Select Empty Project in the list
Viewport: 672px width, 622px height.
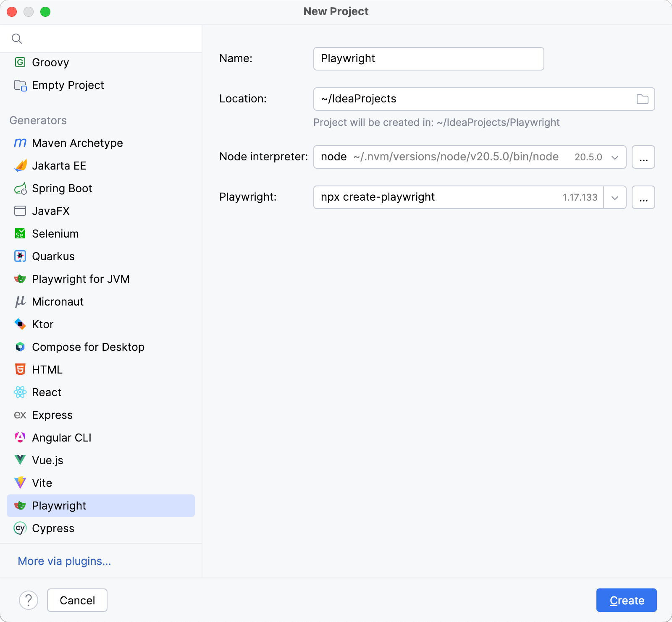pos(68,85)
